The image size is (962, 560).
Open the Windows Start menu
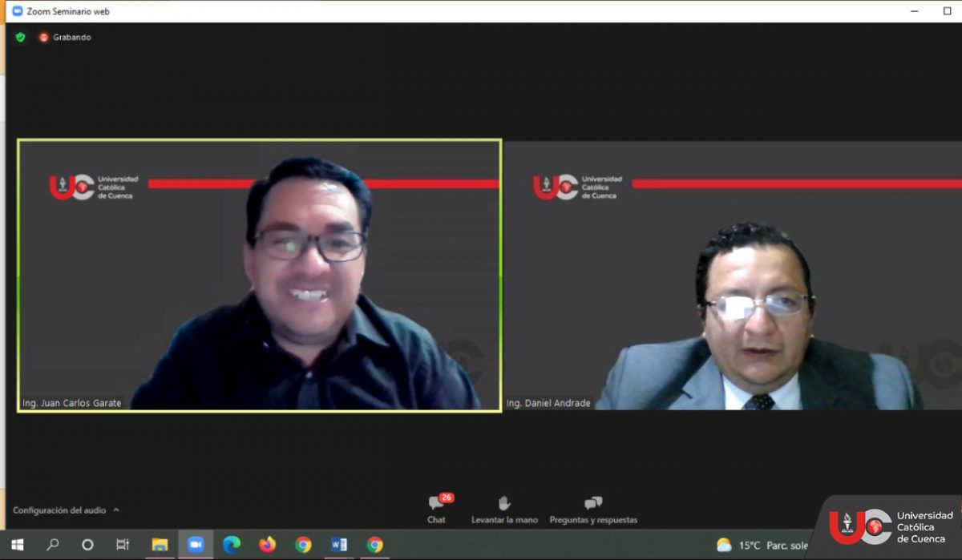17,545
